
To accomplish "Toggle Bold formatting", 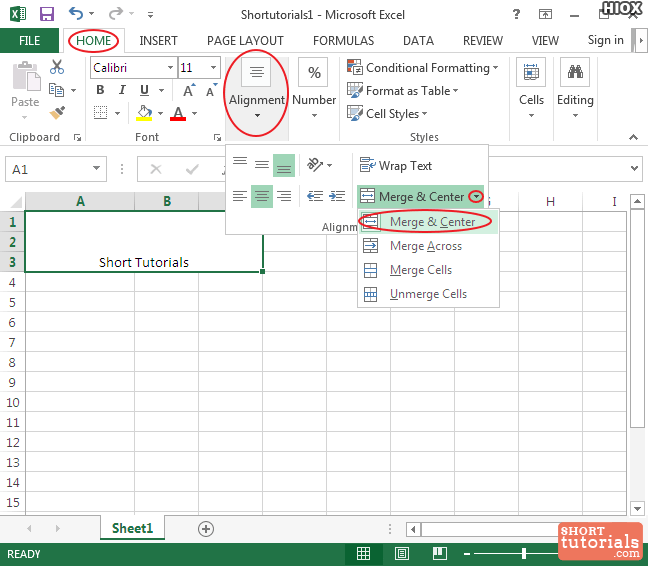I will (x=100, y=90).
